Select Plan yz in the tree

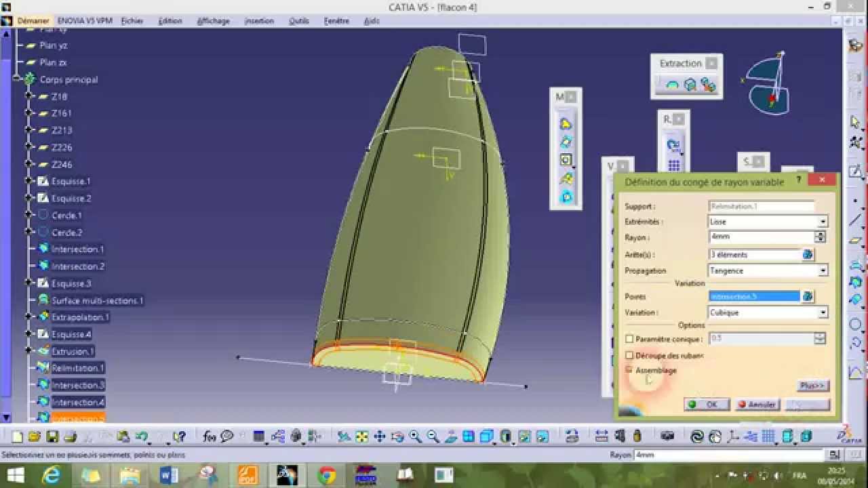coord(53,45)
